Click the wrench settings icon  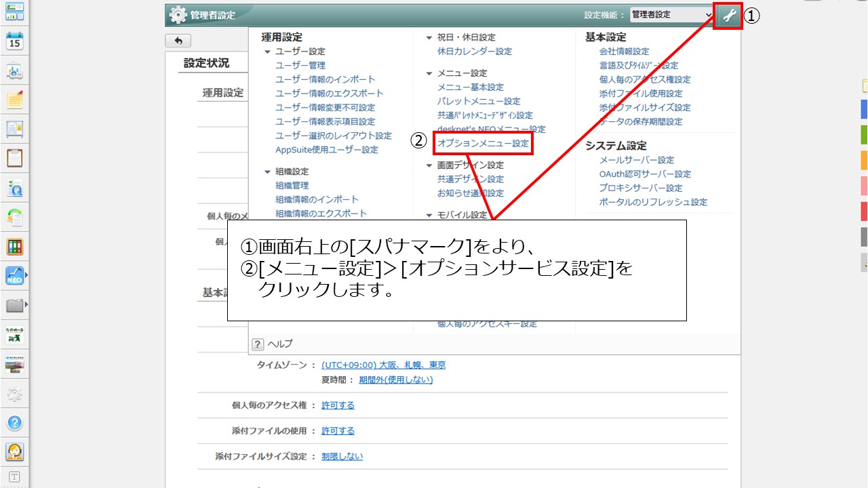pyautogui.click(x=730, y=16)
